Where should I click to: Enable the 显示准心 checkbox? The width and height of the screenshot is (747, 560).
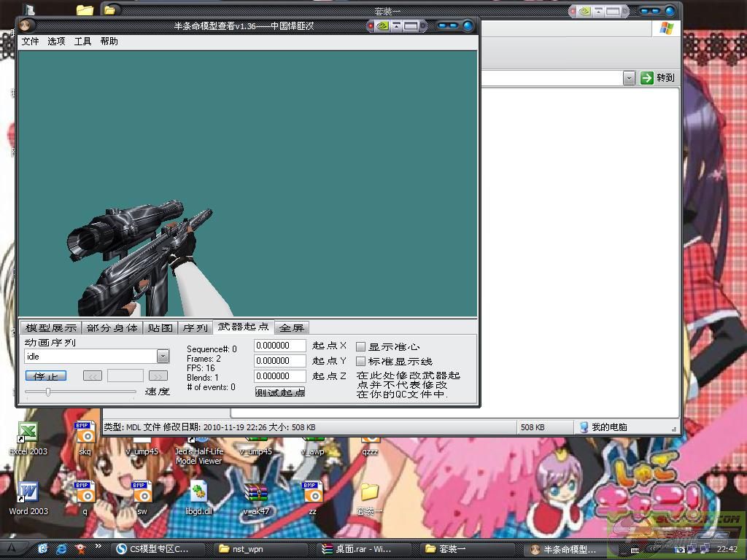tap(360, 346)
